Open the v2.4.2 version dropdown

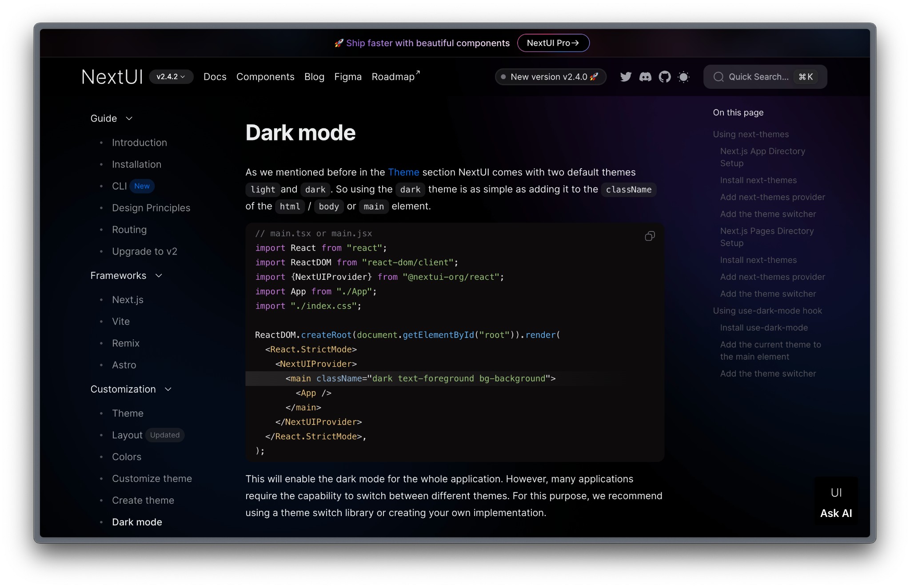(x=172, y=76)
